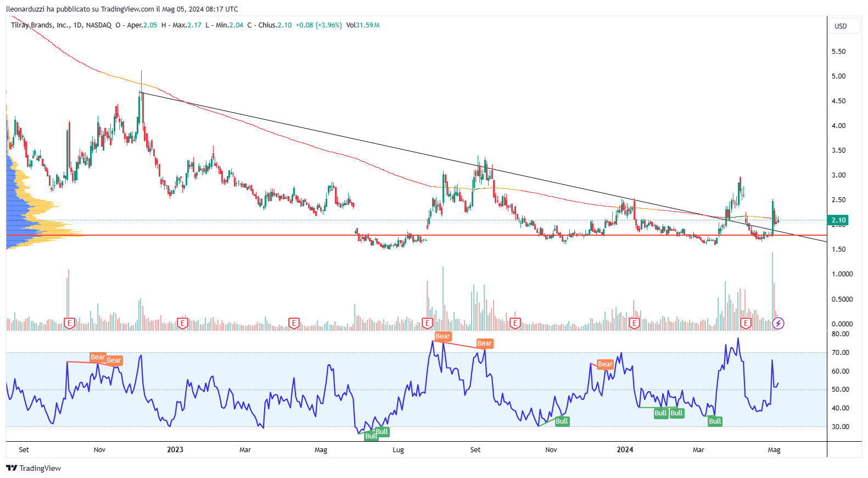868x478 pixels.
Task: Click the 70.00 RSI axis label
Action: tap(841, 353)
